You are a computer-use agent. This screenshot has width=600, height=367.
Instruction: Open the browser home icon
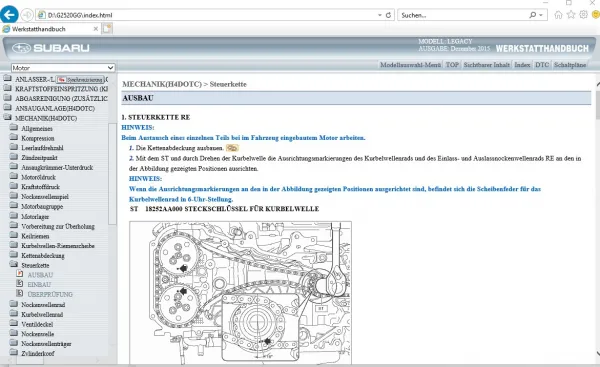(x=558, y=15)
